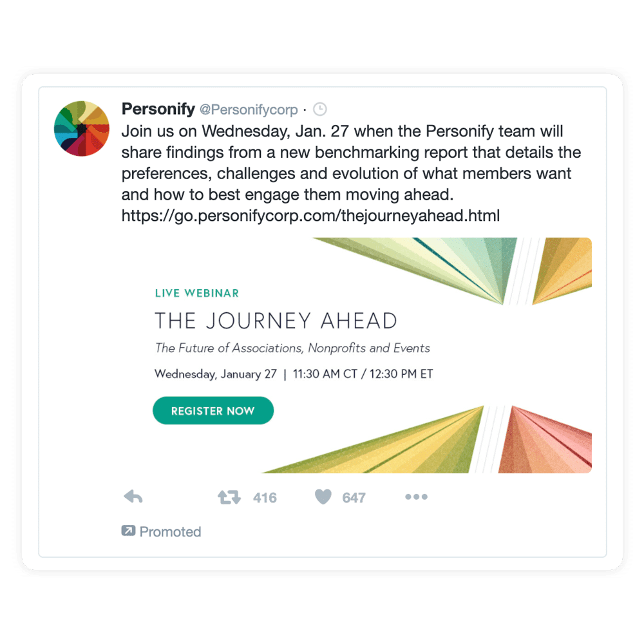Click the LIVE WEBINAR heading
This screenshot has height=644, width=644.
196,293
